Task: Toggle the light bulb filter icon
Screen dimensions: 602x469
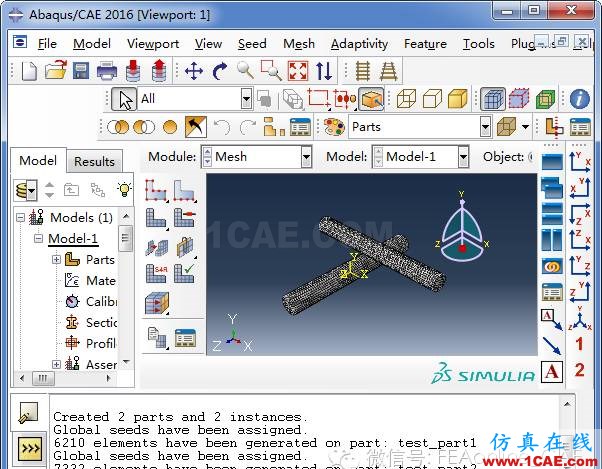Action: click(x=124, y=190)
